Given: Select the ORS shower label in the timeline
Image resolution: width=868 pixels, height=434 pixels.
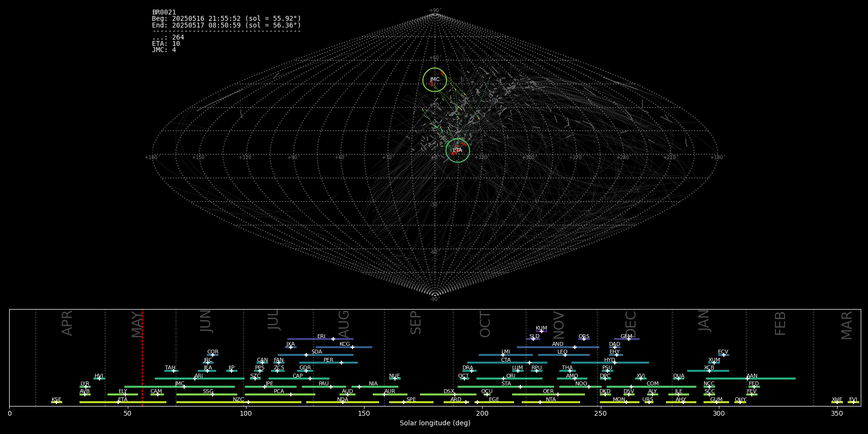Looking at the screenshot, I should pyautogui.click(x=584, y=337).
